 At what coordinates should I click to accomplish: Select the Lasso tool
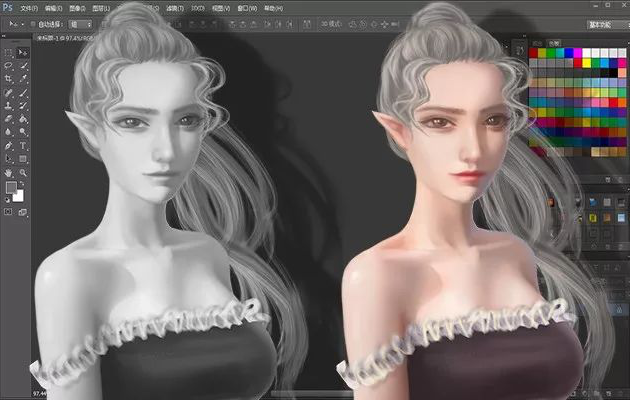[8, 65]
